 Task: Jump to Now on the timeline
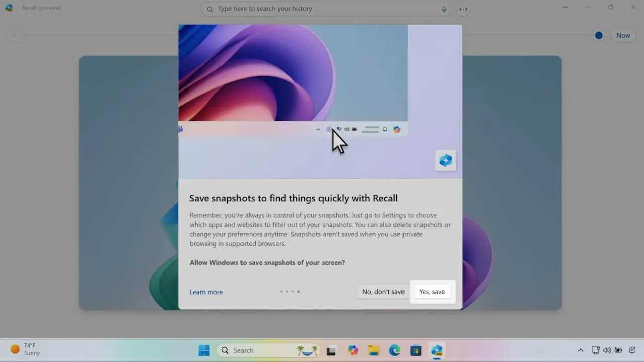point(623,35)
